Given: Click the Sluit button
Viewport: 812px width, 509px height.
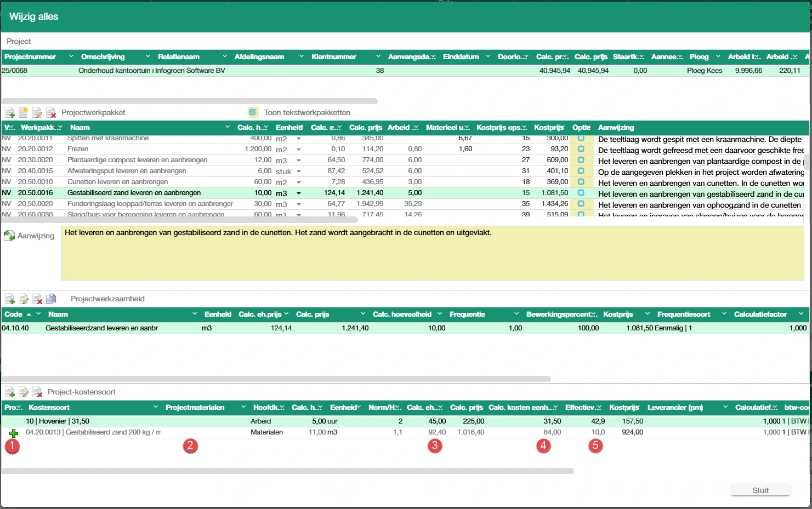Looking at the screenshot, I should [x=760, y=490].
